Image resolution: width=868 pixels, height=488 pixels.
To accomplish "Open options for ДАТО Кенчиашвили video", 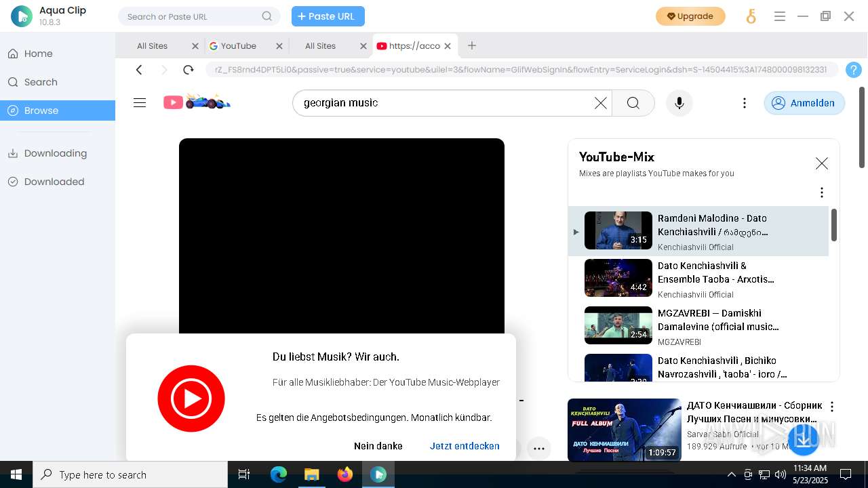I will pos(832,407).
